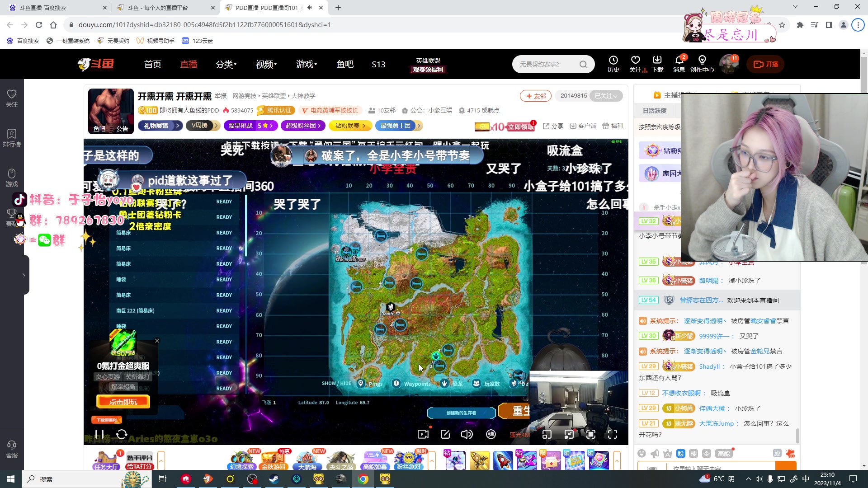Mute the stream volume speaker icon
The height and width of the screenshot is (488, 868).
[x=467, y=434]
